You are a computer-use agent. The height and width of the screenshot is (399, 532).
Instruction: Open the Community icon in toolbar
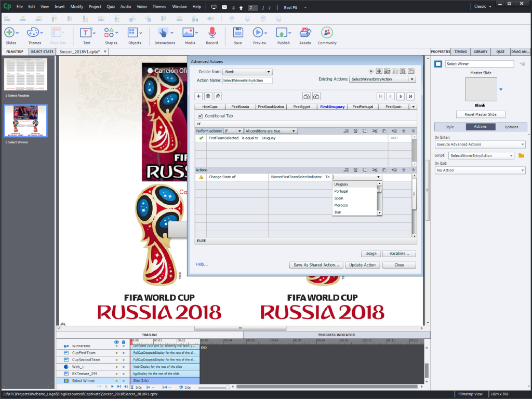pyautogui.click(x=327, y=33)
